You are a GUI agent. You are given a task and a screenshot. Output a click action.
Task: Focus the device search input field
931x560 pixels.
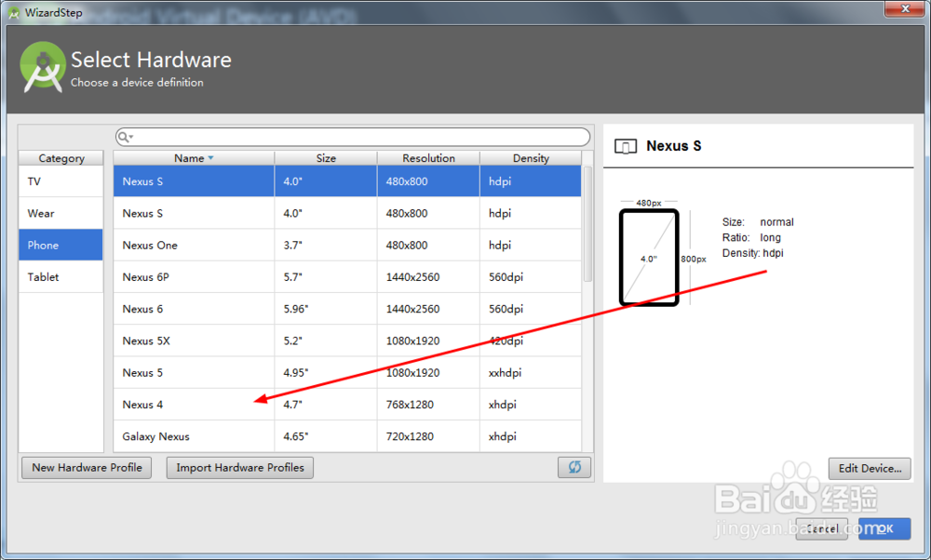coord(353,137)
